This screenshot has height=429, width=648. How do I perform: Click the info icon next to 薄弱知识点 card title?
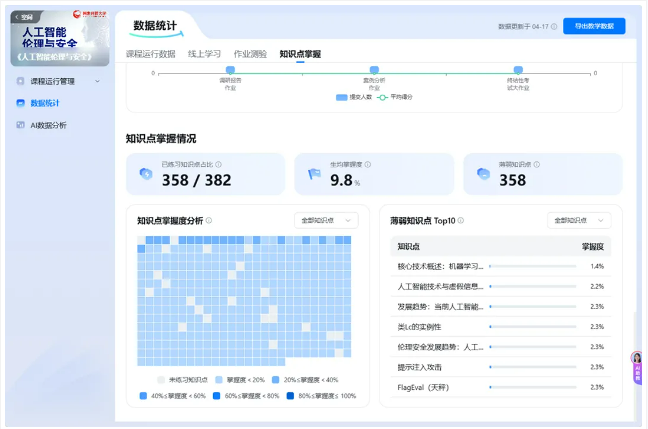(x=536, y=164)
